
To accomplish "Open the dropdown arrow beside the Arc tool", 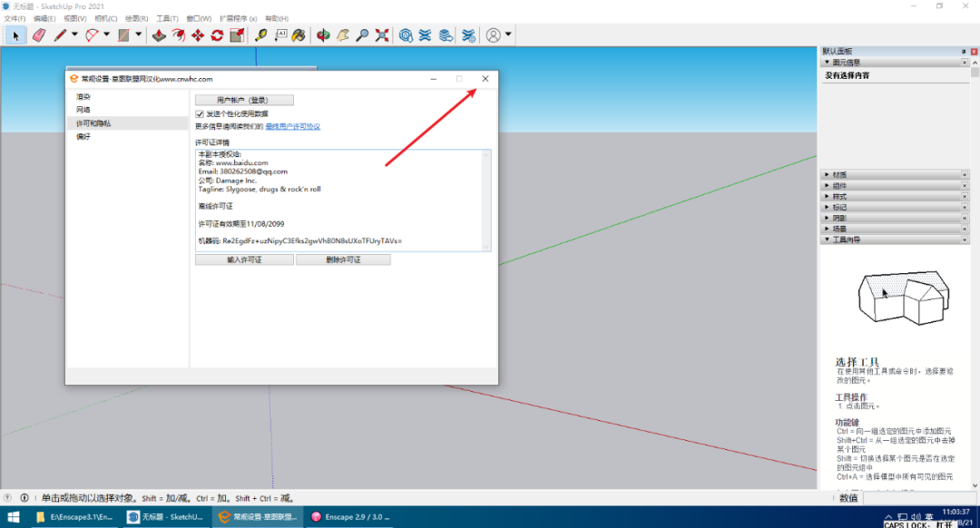I will click(106, 35).
